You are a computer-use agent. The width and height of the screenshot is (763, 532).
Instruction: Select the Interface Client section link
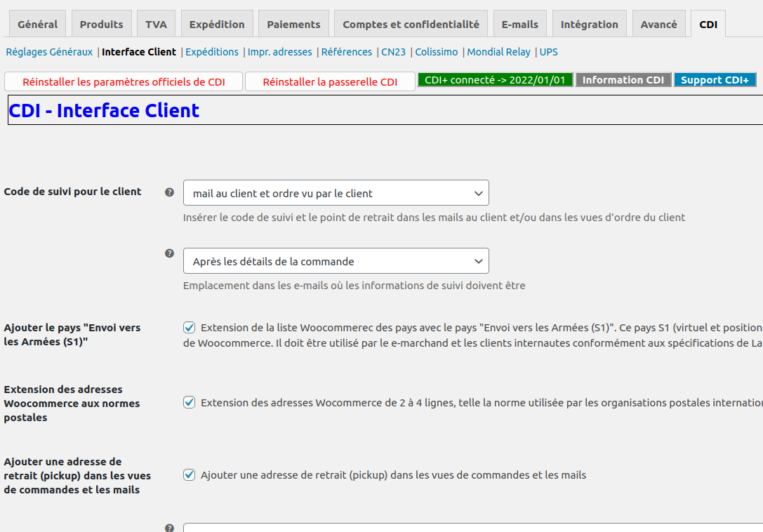139,52
